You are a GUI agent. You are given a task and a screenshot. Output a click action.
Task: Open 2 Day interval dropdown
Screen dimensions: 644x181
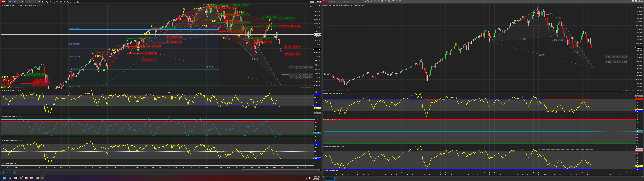coord(32,2)
